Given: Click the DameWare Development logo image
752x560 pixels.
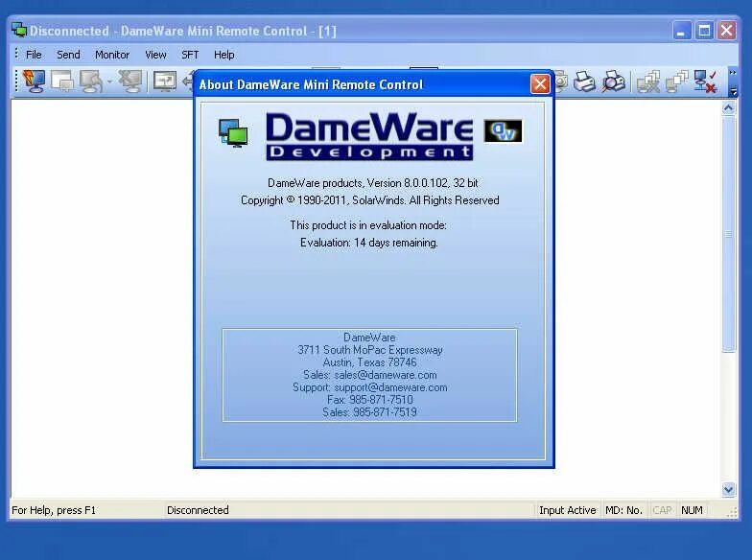Looking at the screenshot, I should coord(369,136).
